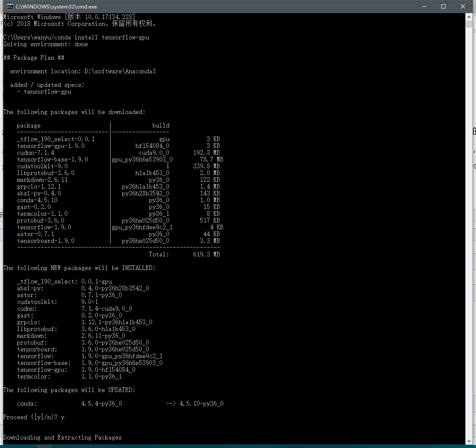The image size is (476, 448).
Task: Click tensorflow-base-1.9.0 package row
Action: pyautogui.click(x=120, y=159)
